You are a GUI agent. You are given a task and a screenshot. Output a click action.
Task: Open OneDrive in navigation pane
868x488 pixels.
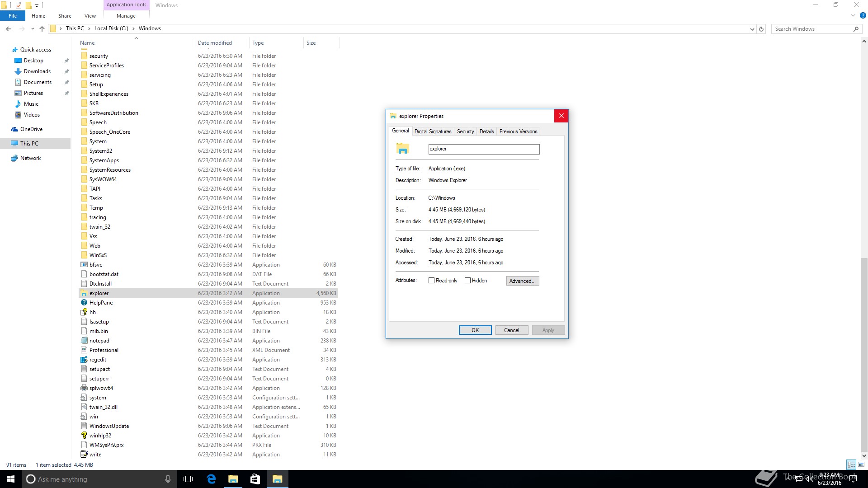pos(31,129)
